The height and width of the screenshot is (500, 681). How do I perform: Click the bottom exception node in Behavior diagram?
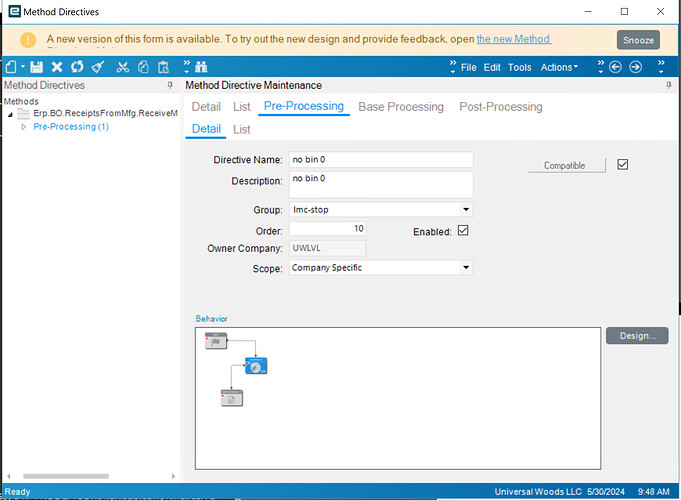[231, 398]
